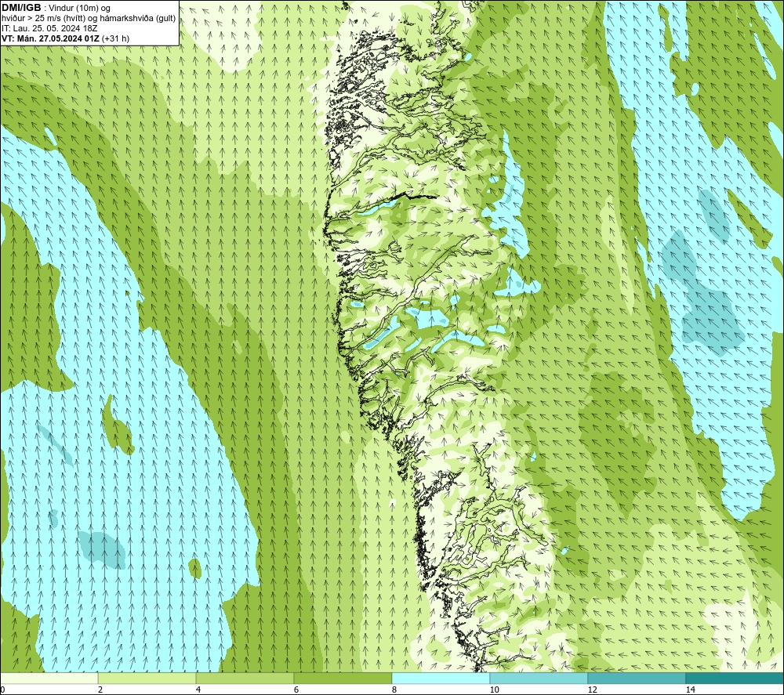784x695 pixels.
Task: Click the 4–6 m/s green legend swatch
Action: point(245,678)
